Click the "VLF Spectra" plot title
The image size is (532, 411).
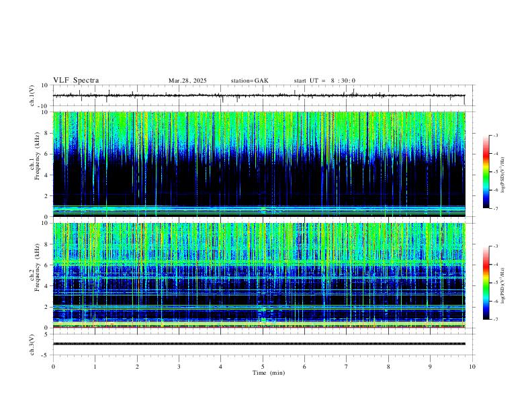point(76,81)
